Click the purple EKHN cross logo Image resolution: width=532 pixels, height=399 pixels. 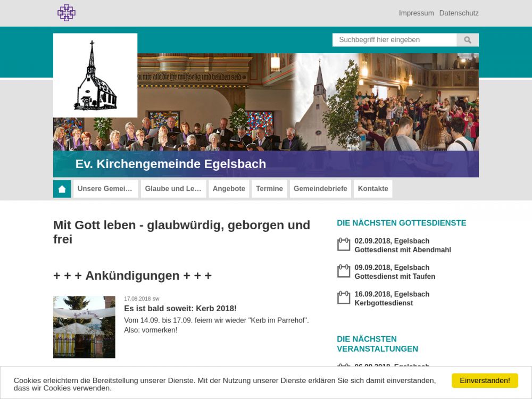[66, 13]
